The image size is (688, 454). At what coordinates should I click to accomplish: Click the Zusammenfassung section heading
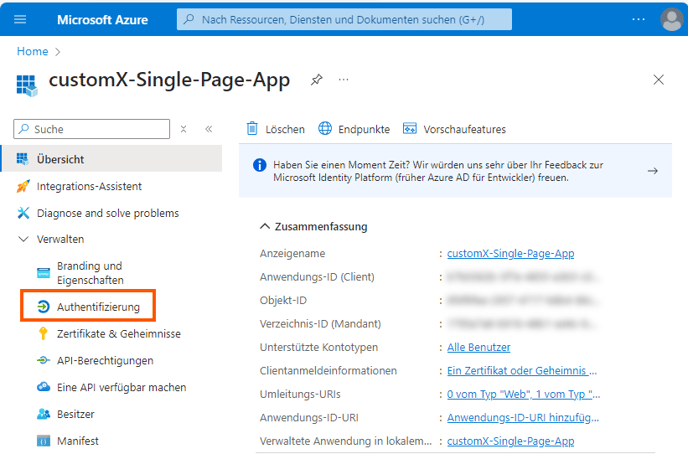point(321,227)
